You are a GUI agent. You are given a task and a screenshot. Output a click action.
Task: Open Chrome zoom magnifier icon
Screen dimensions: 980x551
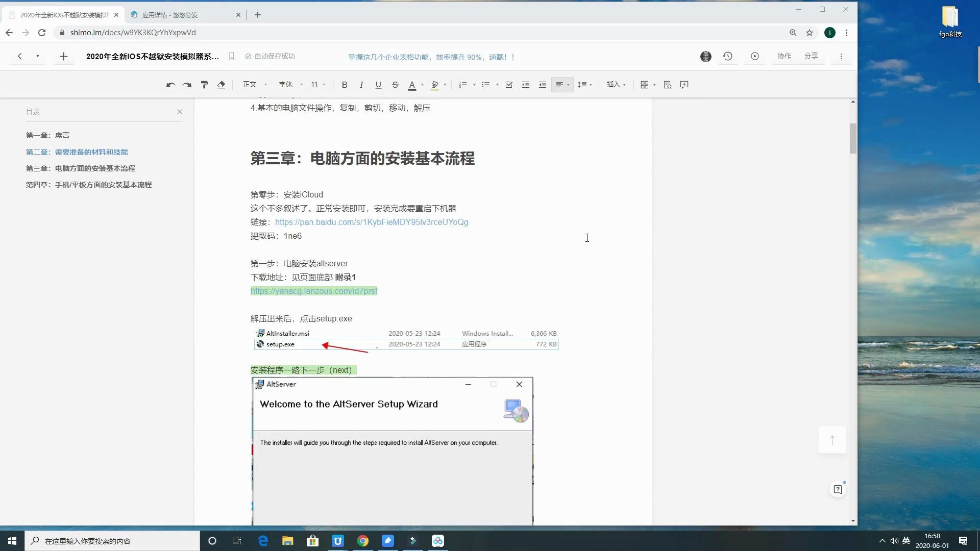point(793,33)
